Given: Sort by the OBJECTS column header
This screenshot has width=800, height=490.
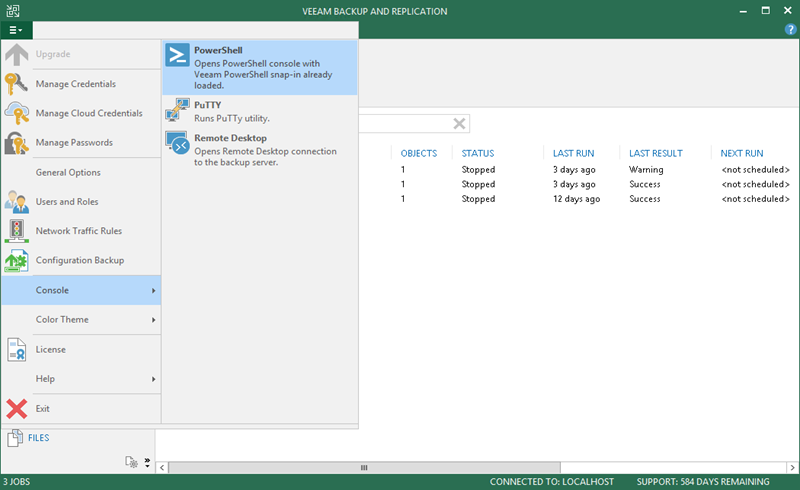Looking at the screenshot, I should point(419,153).
